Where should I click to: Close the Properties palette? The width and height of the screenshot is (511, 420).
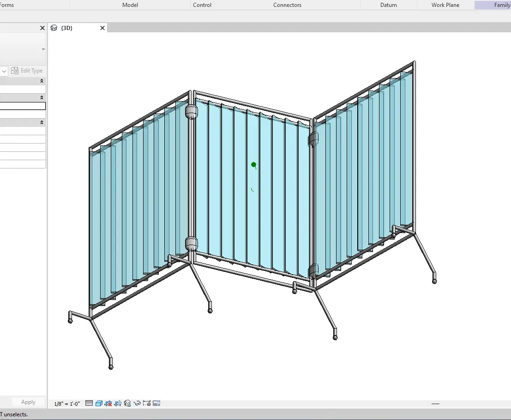tap(42, 28)
